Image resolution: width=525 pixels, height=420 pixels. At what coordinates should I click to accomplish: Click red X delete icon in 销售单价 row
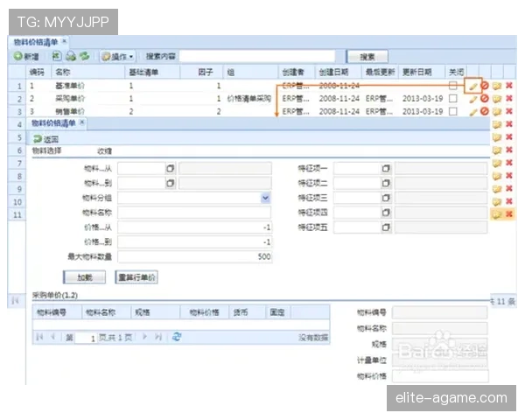509,111
